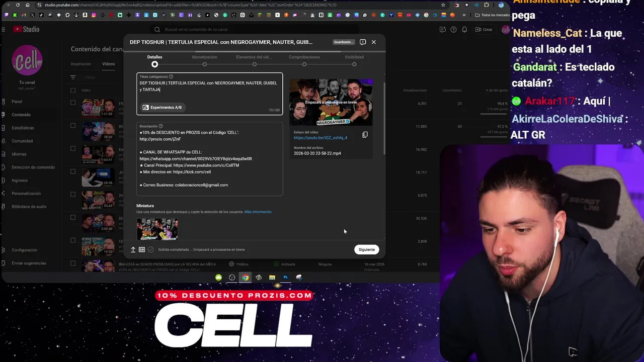This screenshot has height=362, width=644.
Task: Open Configuración in the Studio sidebar
Action: 24,250
